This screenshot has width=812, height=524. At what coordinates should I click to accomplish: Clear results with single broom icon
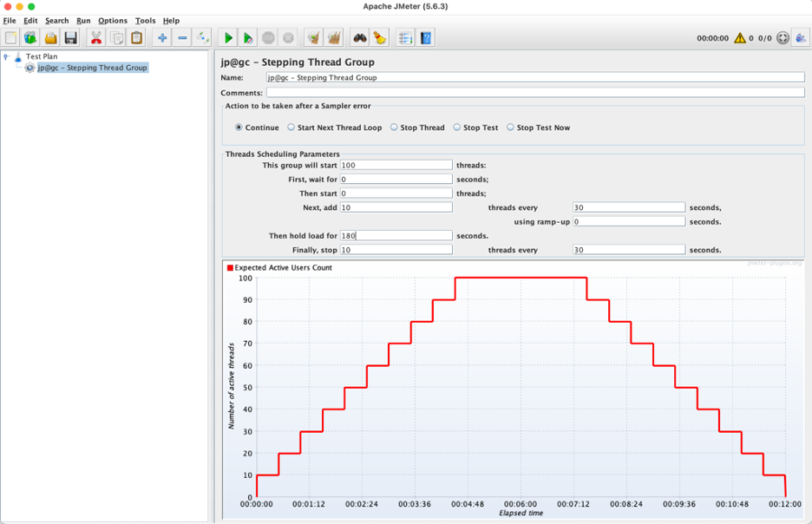[314, 38]
